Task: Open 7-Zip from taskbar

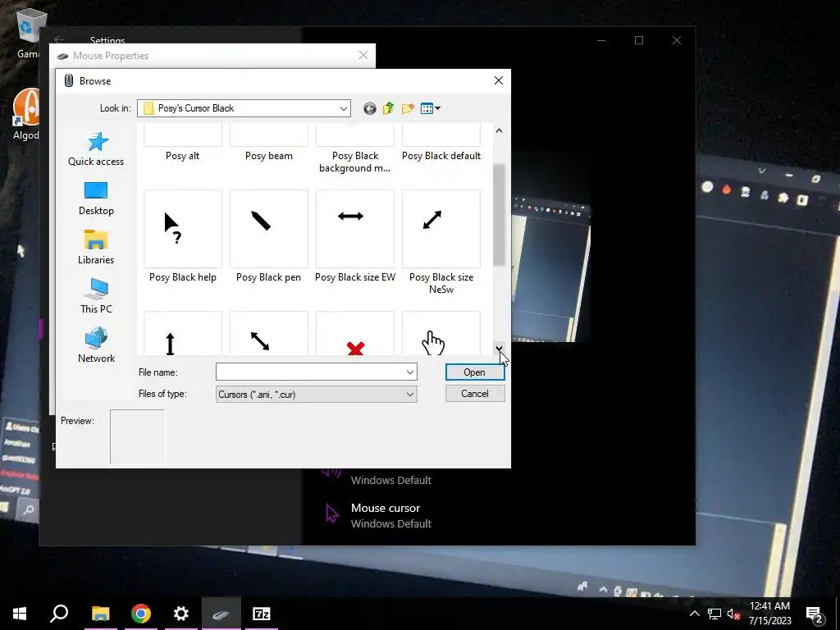Action: coord(262,614)
